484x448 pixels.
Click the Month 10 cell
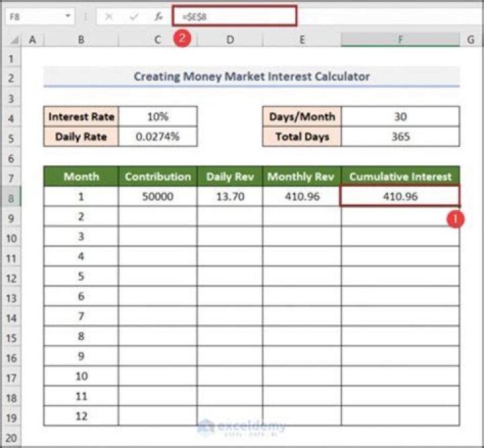(x=81, y=376)
